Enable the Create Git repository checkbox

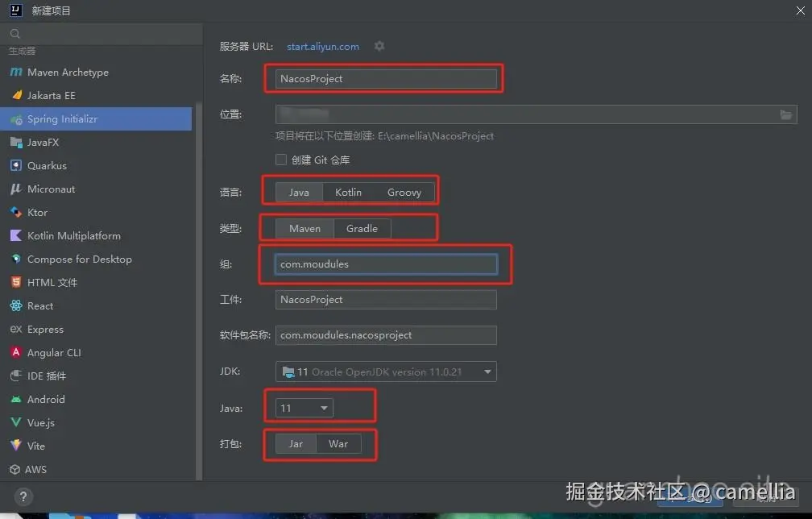(281, 160)
